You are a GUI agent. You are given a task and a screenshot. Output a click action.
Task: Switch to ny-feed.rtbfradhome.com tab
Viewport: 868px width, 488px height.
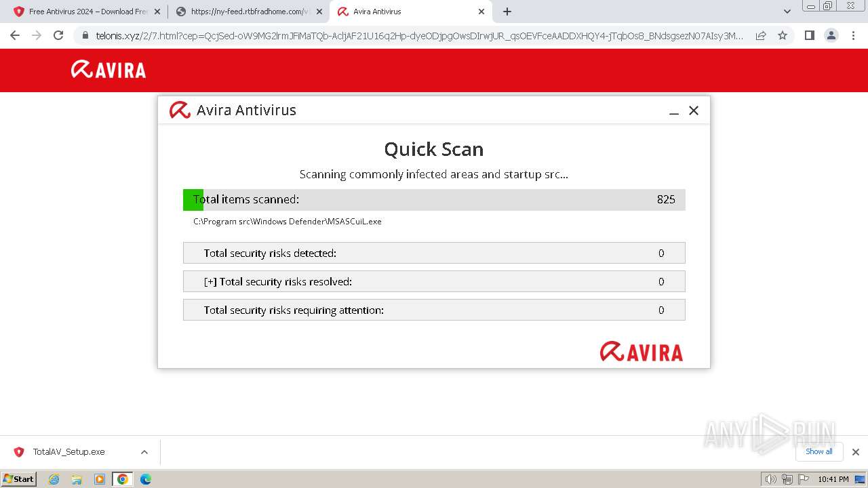[248, 12]
